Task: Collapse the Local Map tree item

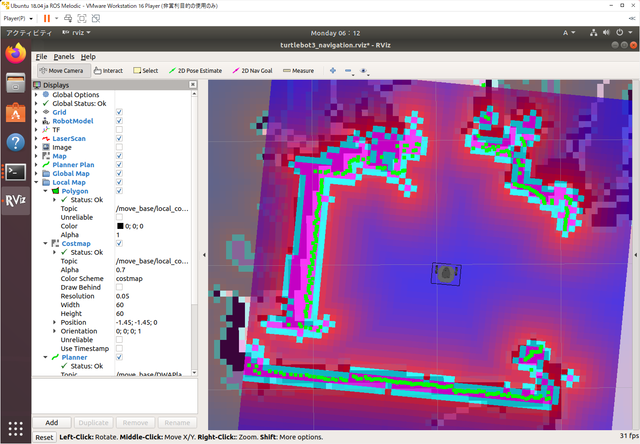Action: pyautogui.click(x=36, y=182)
